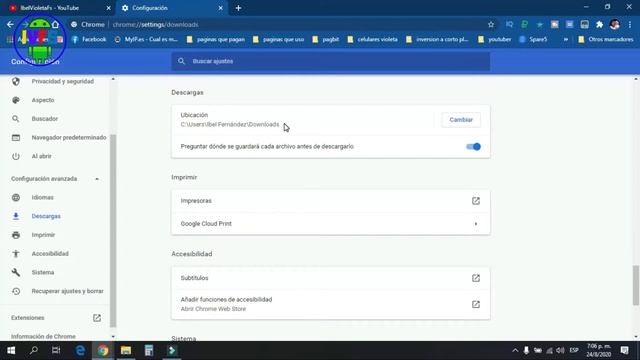
Task: Open Chrome three-dot menu
Action: pos(629,24)
